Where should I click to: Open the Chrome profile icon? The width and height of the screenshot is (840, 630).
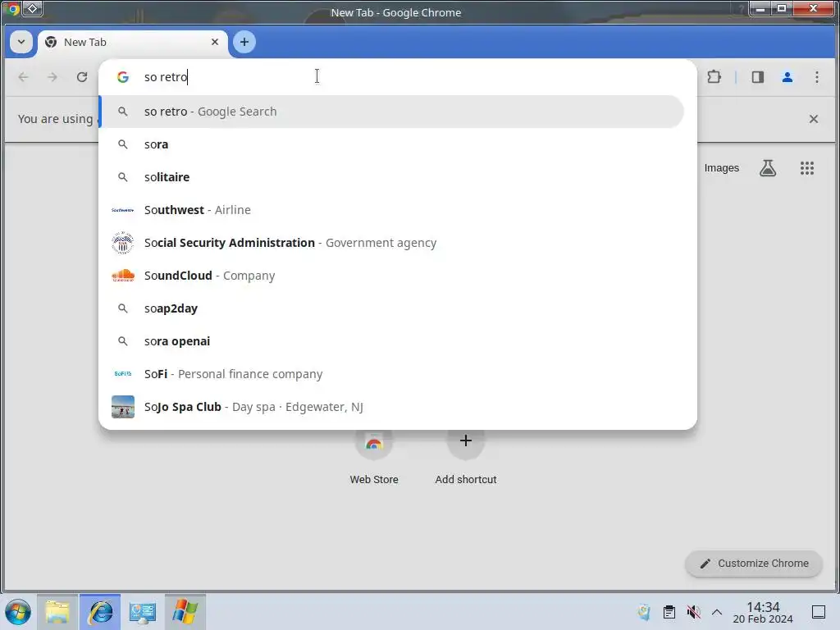pyautogui.click(x=787, y=77)
